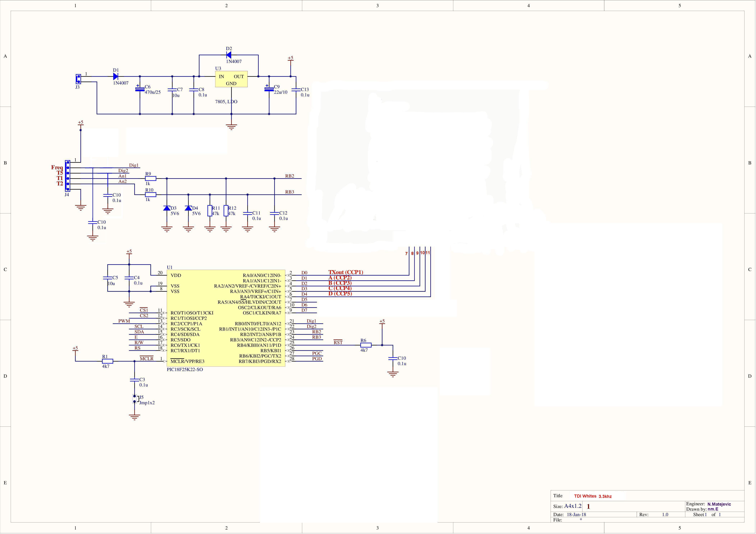Select the PIC18F25K22-SO microcontroller body
The width and height of the screenshot is (756, 534).
pos(226,318)
